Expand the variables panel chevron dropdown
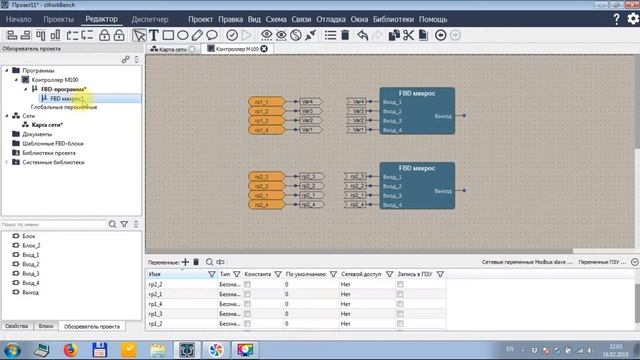640x360 pixels. [x=635, y=262]
